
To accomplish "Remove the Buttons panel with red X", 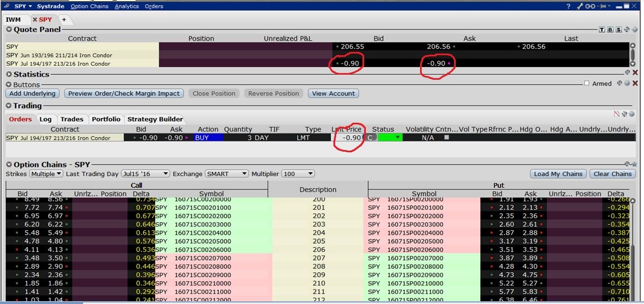I will [x=636, y=83].
